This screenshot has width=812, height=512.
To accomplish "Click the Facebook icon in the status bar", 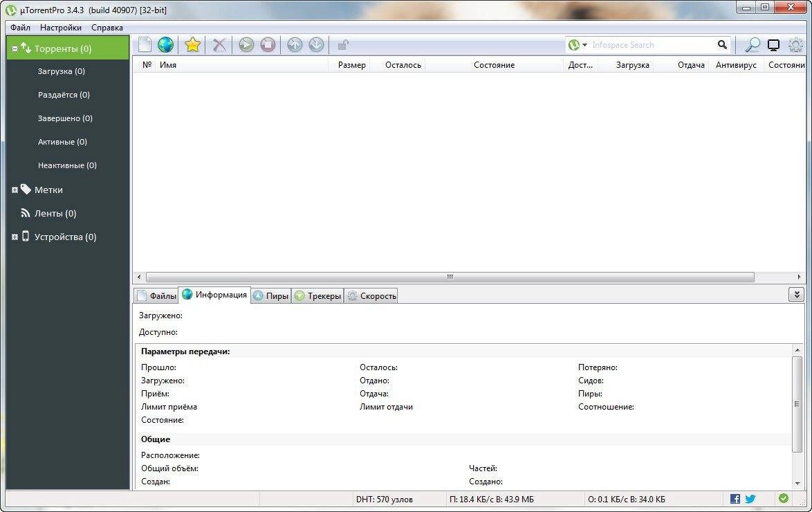I will click(x=735, y=498).
